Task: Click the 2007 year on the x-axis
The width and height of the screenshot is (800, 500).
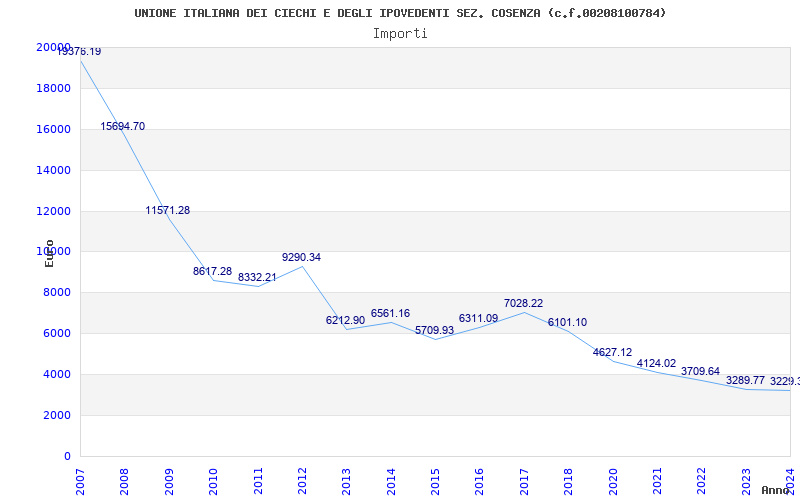Action: (81, 478)
